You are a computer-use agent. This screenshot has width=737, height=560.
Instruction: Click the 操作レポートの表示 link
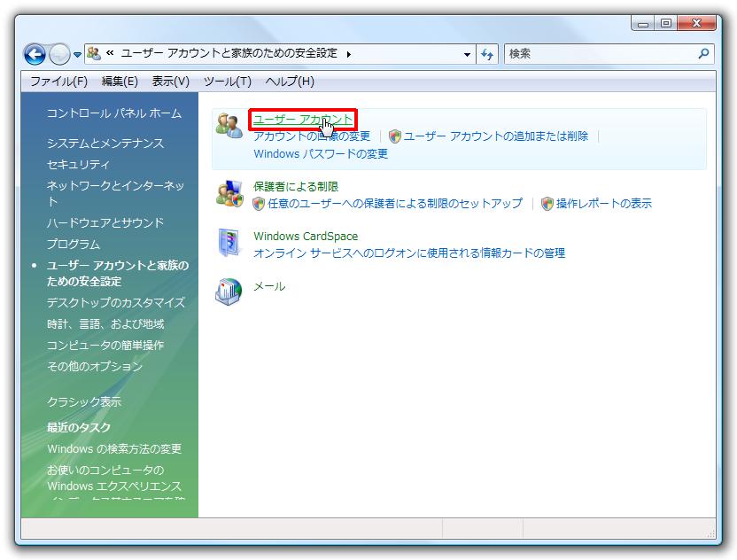coord(603,204)
